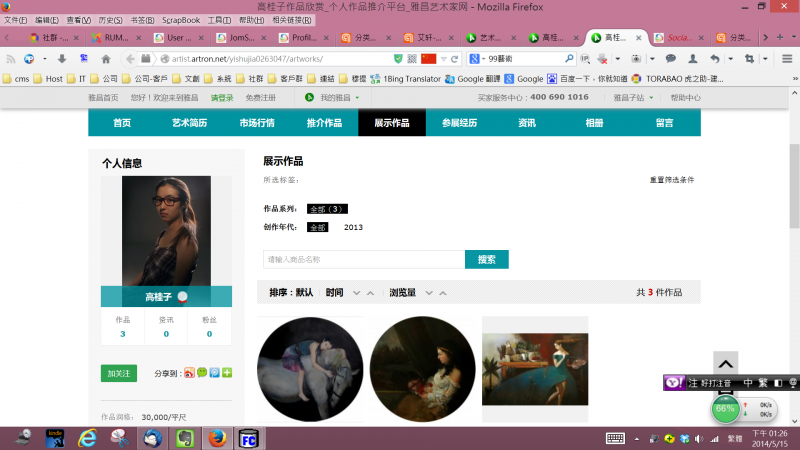The image size is (800, 450).
Task: Open address bar history dropdown arrow
Action: 443,59
